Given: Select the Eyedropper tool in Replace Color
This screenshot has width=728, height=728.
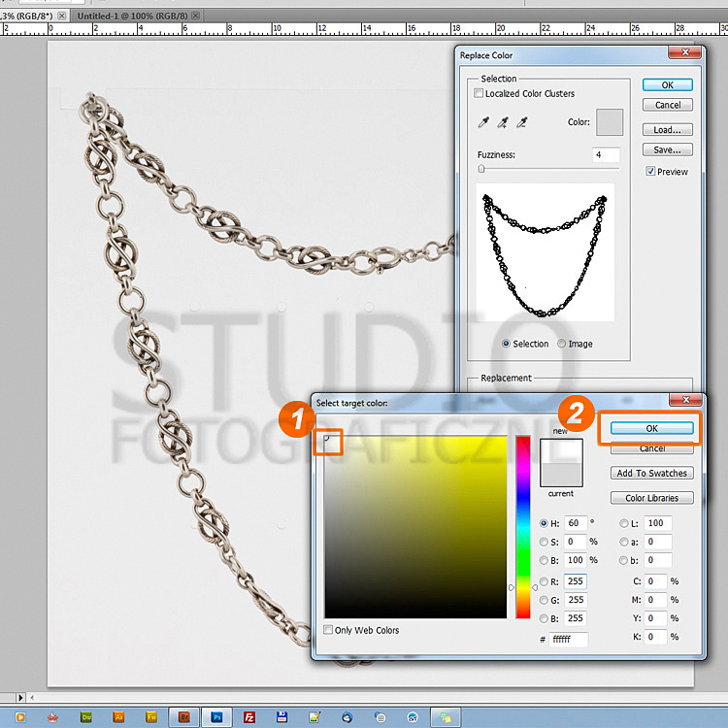Looking at the screenshot, I should pyautogui.click(x=483, y=123).
